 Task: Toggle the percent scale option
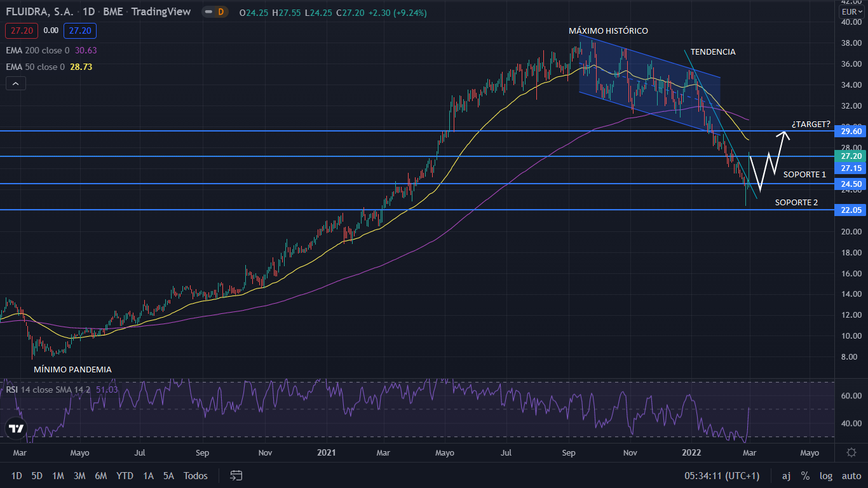[805, 475]
